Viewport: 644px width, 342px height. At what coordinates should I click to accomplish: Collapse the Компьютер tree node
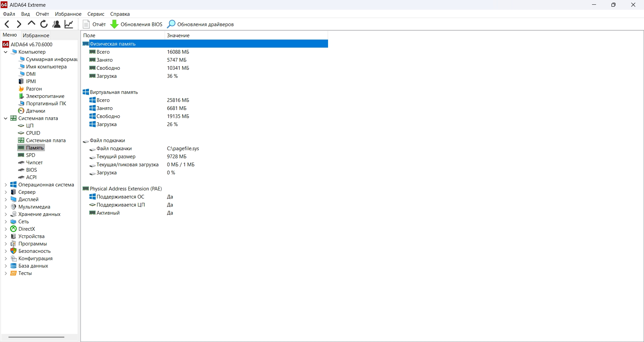(6, 52)
